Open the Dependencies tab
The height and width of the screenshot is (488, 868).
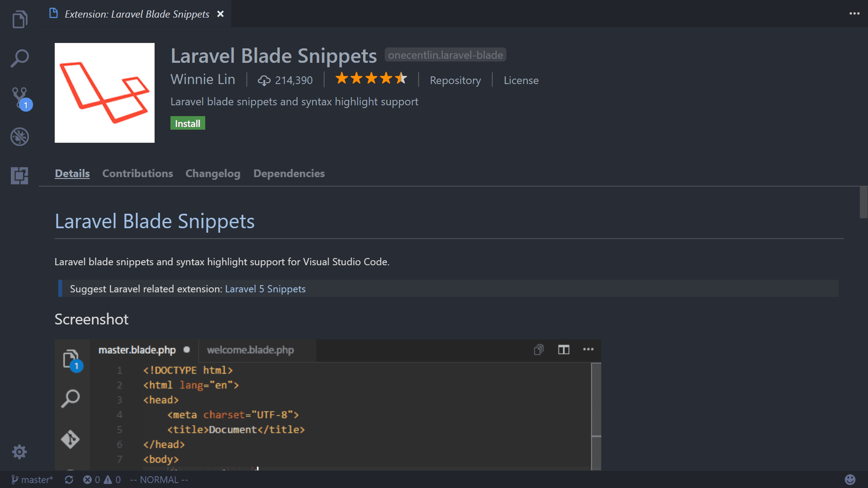289,173
